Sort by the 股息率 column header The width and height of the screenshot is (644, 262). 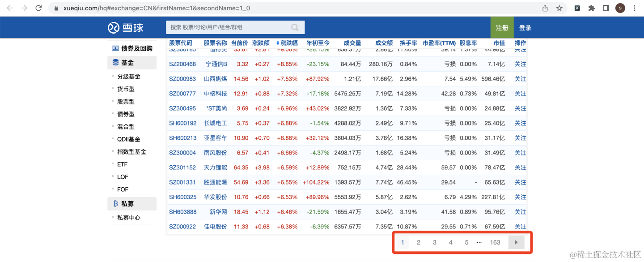pyautogui.click(x=468, y=43)
